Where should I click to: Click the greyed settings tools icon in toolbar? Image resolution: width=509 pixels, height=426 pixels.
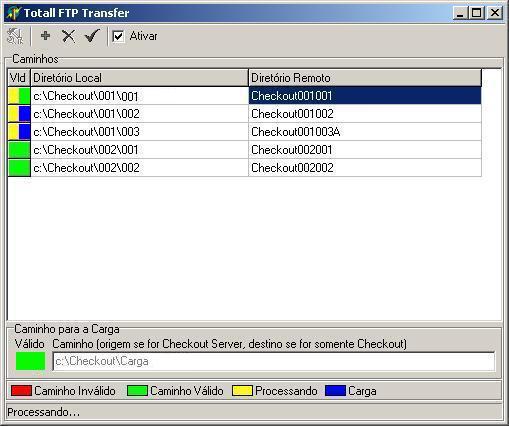[15, 36]
